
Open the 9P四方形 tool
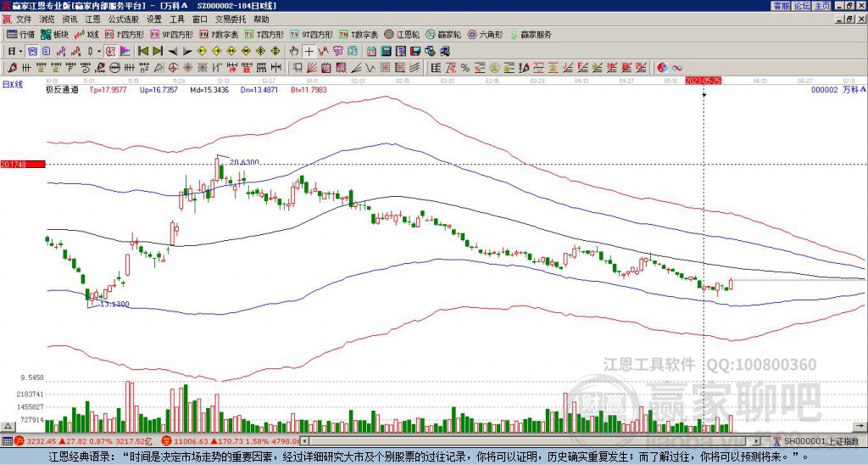pos(172,34)
